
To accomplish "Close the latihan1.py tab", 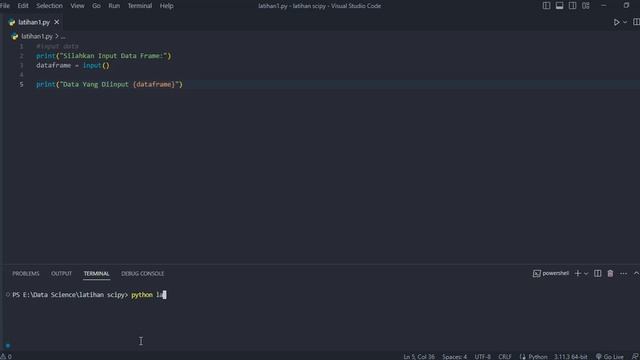I will click(57, 22).
